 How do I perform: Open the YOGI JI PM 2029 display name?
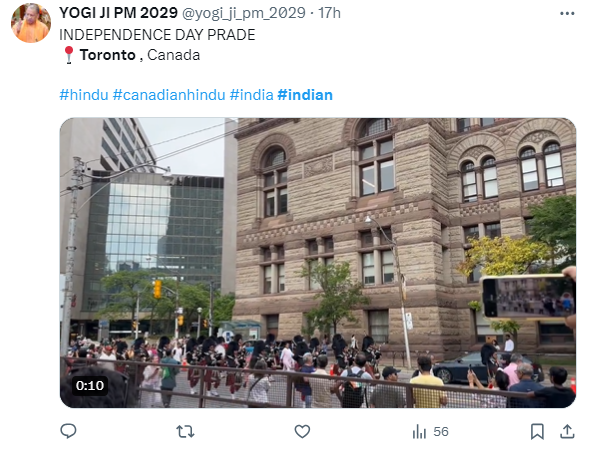118,13
